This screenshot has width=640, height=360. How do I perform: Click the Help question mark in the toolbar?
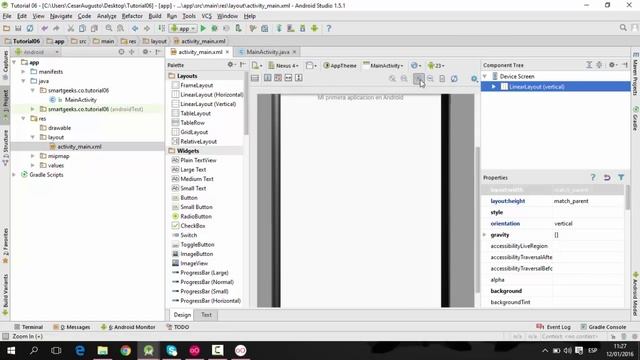(329, 28)
